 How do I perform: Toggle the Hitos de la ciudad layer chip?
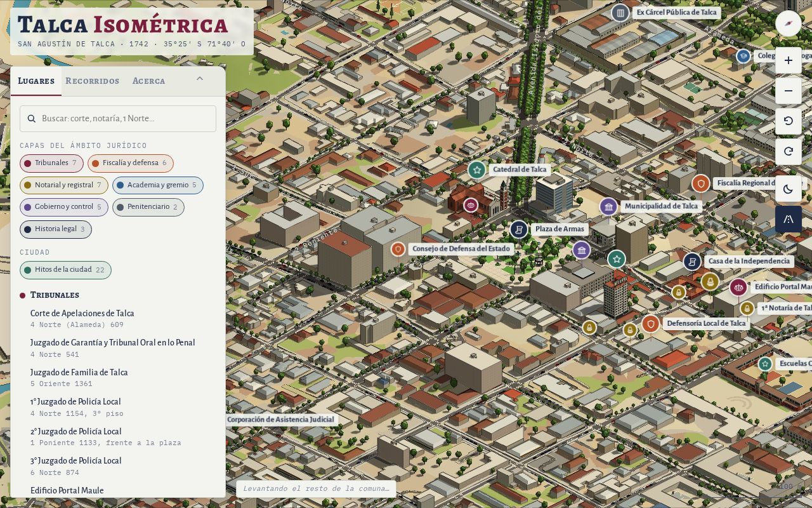point(65,270)
